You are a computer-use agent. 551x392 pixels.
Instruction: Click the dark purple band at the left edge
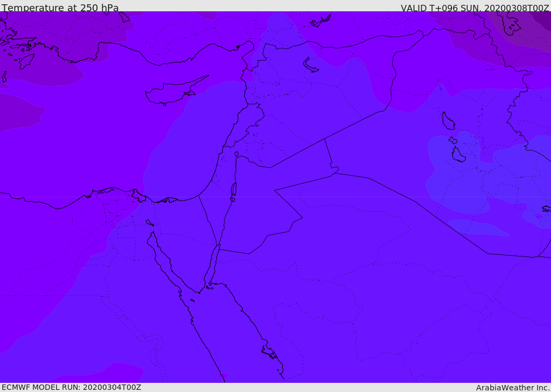[x=16, y=114]
